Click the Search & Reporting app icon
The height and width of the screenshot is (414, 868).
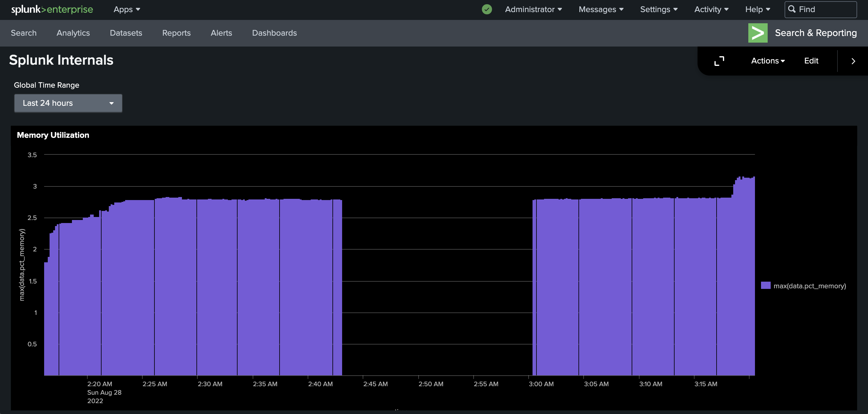(758, 33)
